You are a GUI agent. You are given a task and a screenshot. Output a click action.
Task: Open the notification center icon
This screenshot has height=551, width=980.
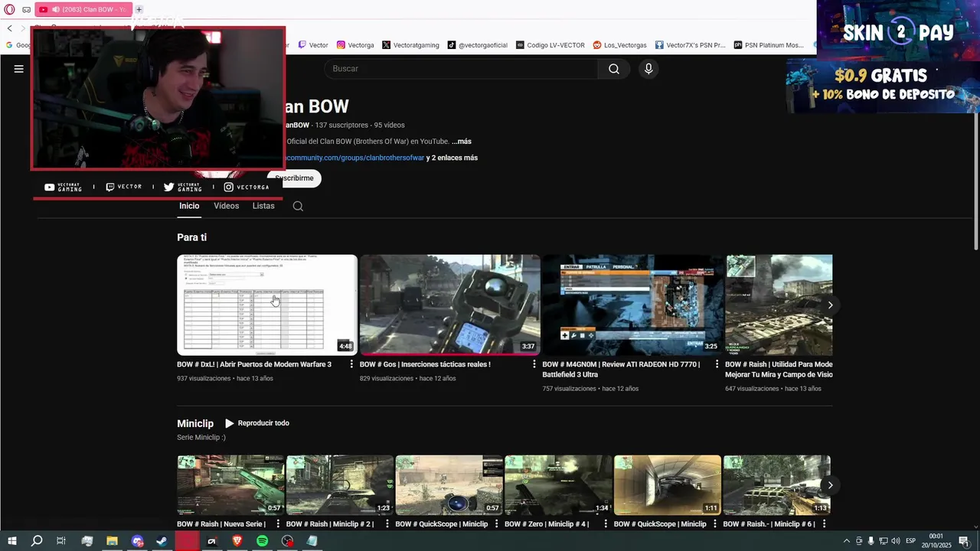(x=964, y=541)
